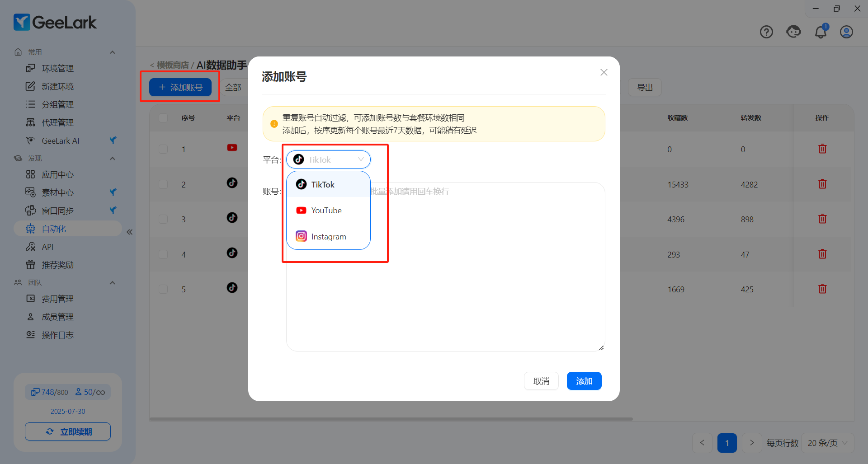Screen dimensions: 868x464
Task: Click the YouTube platform icon in row 1
Action: (x=232, y=148)
